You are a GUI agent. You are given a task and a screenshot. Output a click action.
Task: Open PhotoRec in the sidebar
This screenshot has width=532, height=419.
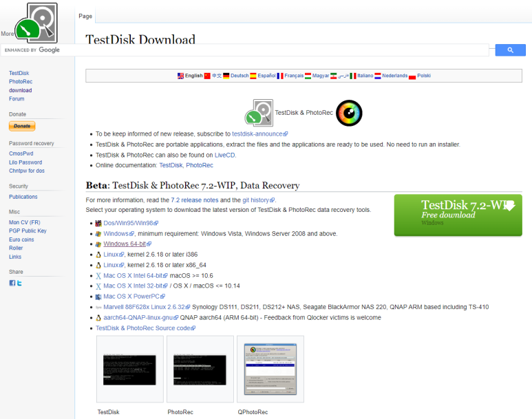pyautogui.click(x=21, y=81)
